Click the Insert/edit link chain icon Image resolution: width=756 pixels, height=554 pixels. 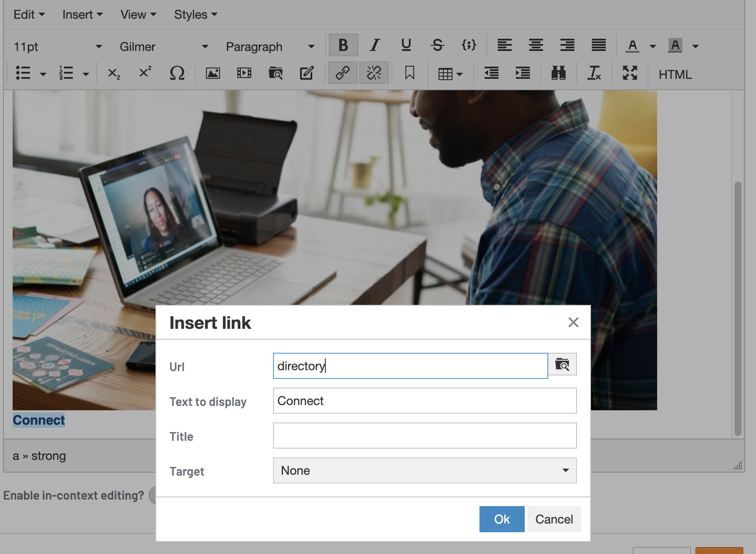coord(342,73)
